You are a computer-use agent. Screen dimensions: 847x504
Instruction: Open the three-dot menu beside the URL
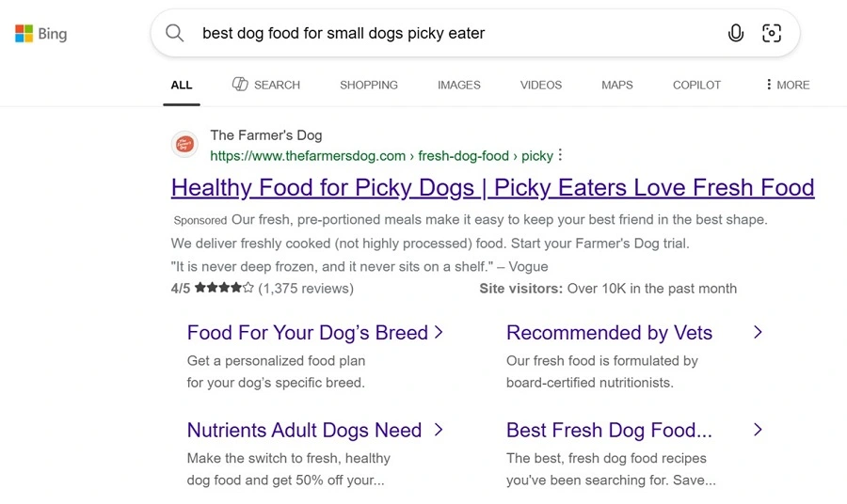(561, 155)
